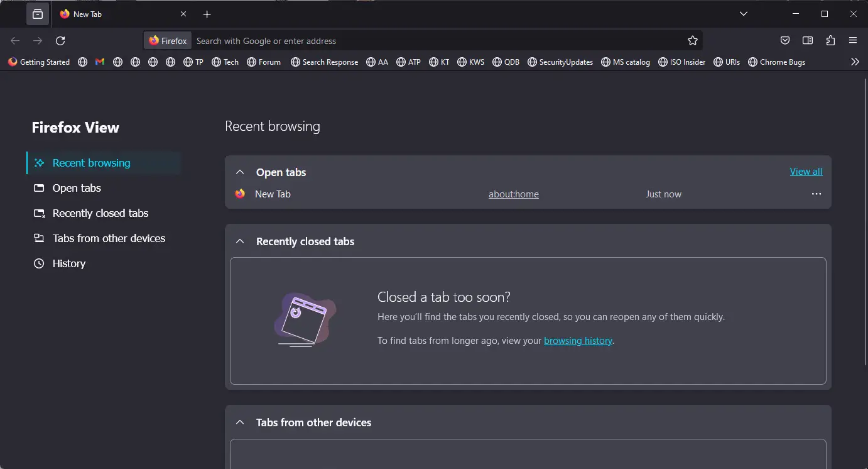Open the Search Response bookmark
This screenshot has width=868, height=469.
pyautogui.click(x=324, y=62)
